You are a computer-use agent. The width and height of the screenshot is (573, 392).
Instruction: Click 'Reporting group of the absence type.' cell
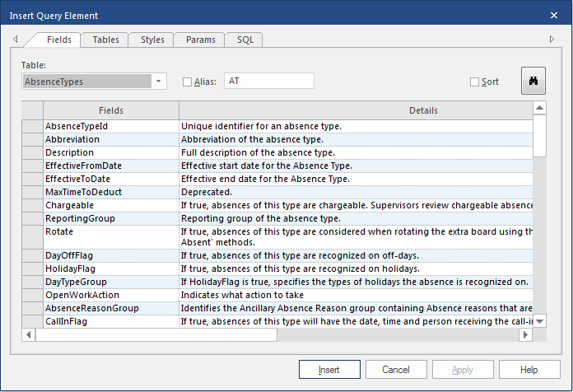(356, 218)
